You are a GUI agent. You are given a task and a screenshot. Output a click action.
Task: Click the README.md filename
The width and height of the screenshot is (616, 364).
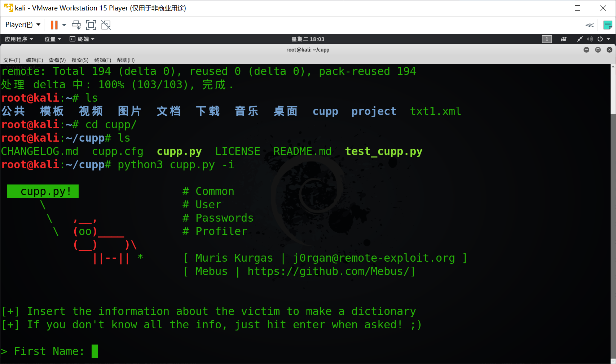point(302,151)
